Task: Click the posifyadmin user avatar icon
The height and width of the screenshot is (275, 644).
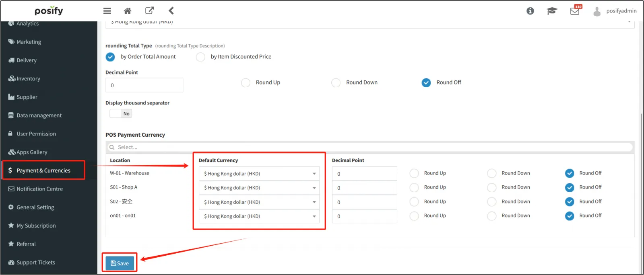Action: click(x=597, y=11)
